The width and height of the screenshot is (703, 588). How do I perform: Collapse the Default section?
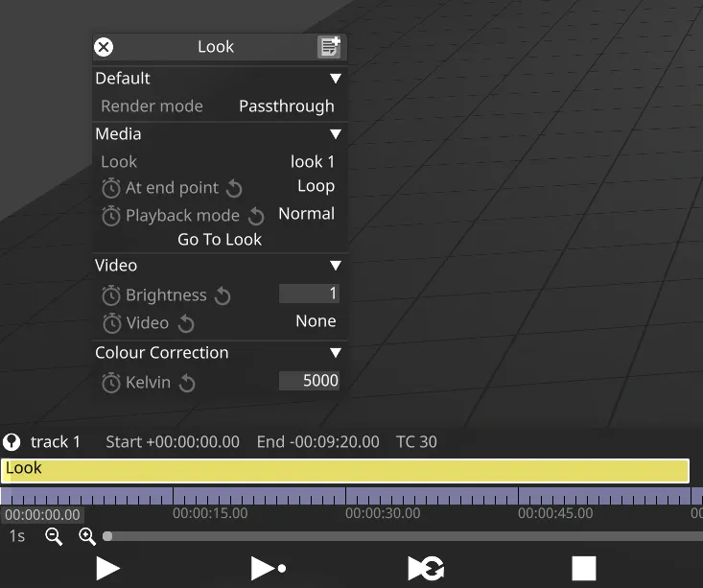[336, 79]
